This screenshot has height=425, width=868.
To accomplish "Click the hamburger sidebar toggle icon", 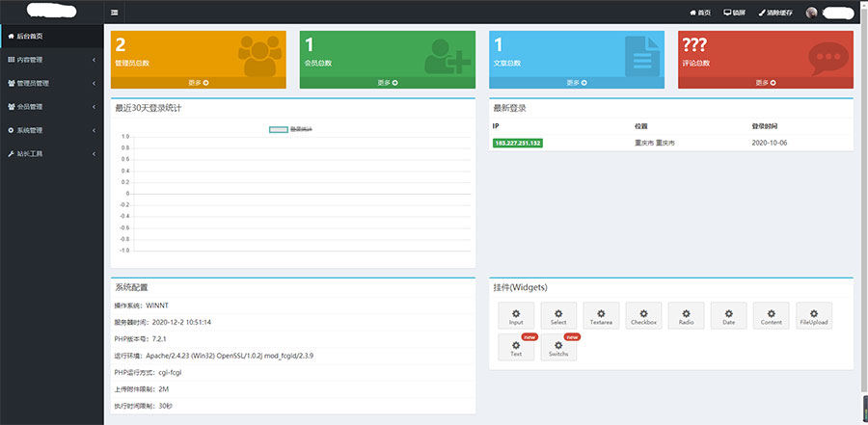I will click(115, 13).
